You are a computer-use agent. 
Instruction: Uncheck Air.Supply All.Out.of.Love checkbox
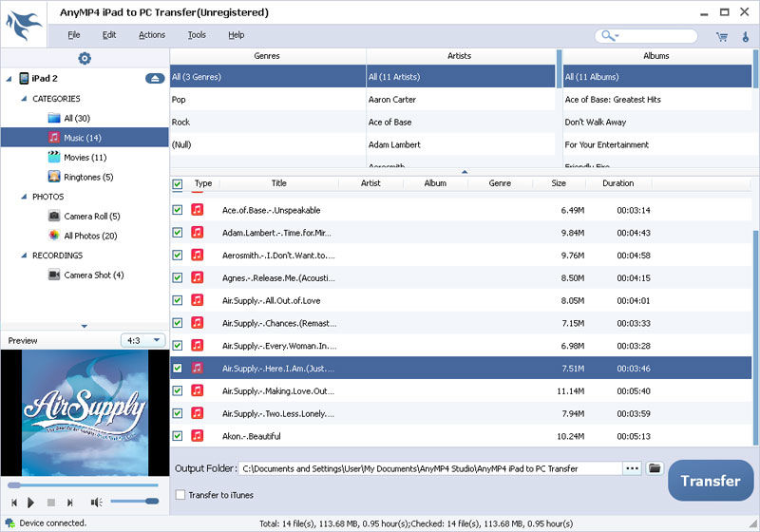pyautogui.click(x=178, y=300)
